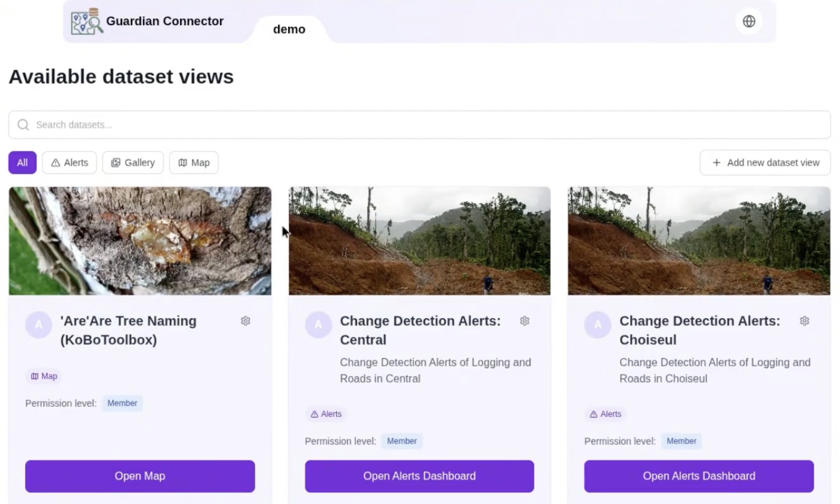
Task: Click the avatar circle on Choiseul card
Action: tap(597, 325)
